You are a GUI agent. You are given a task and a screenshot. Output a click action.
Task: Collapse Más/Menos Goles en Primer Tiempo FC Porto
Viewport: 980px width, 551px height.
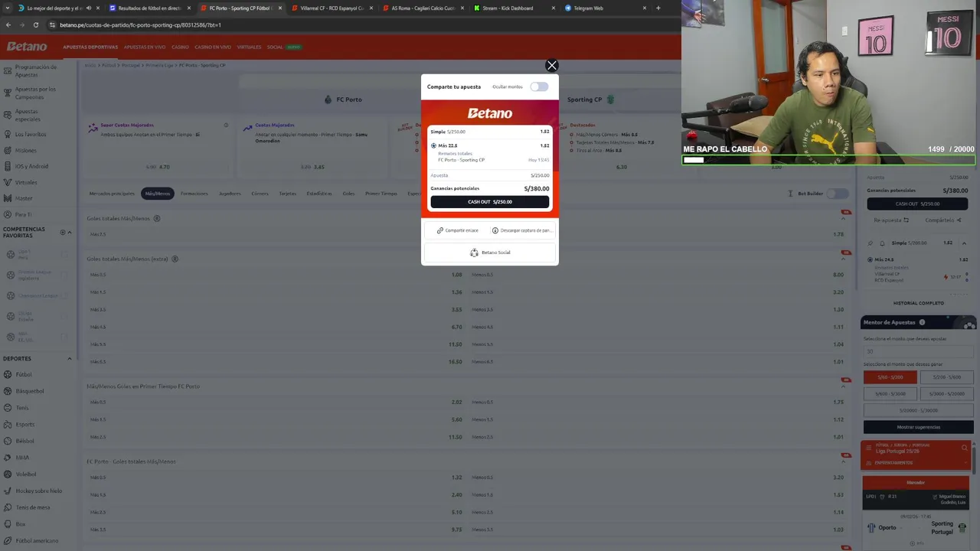pos(843,386)
